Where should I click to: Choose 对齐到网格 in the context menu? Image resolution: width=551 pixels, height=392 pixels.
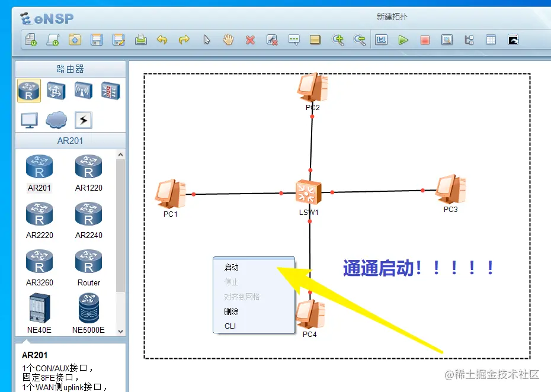[x=254, y=297]
